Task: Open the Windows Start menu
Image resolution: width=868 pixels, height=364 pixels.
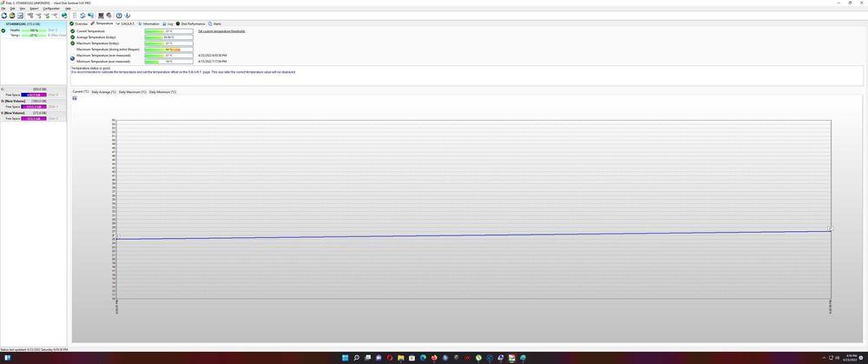Action: pos(345,358)
